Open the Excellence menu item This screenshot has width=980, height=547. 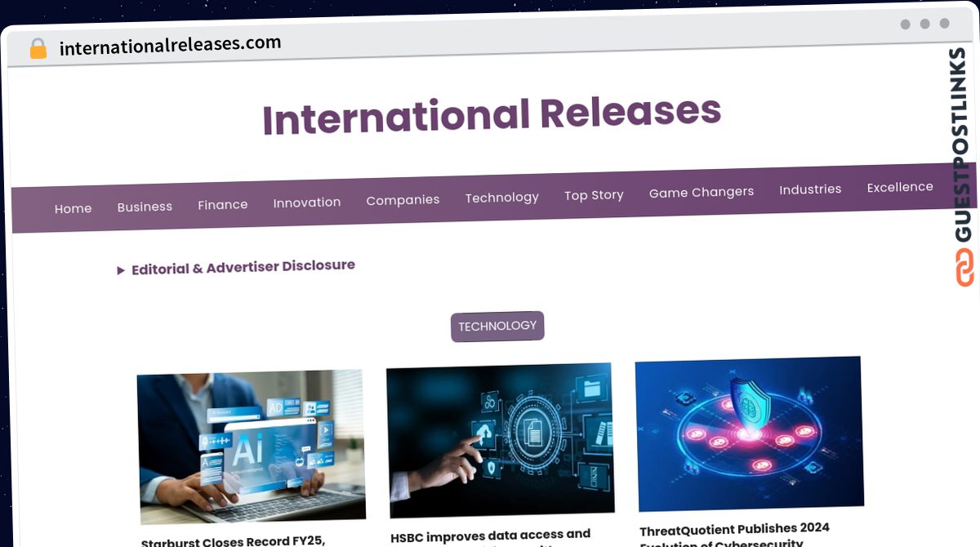[900, 187]
